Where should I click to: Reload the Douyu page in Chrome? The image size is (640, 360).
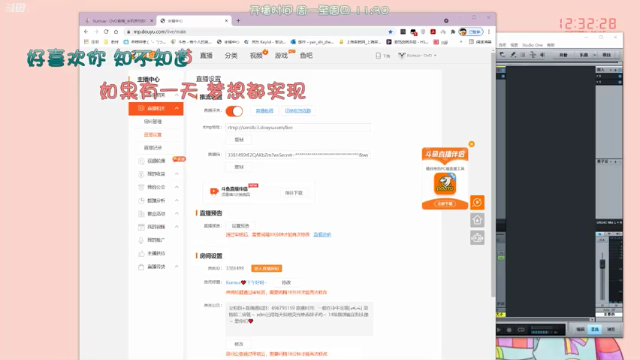(x=106, y=31)
